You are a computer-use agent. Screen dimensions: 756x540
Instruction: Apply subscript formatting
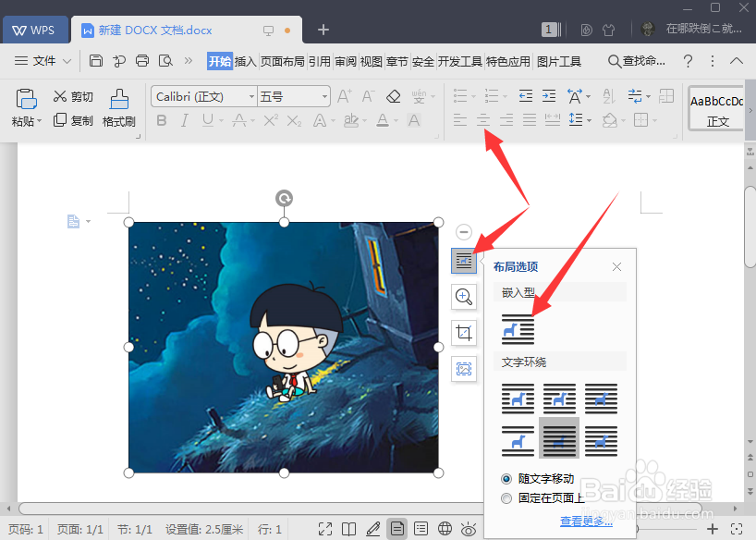pos(294,120)
